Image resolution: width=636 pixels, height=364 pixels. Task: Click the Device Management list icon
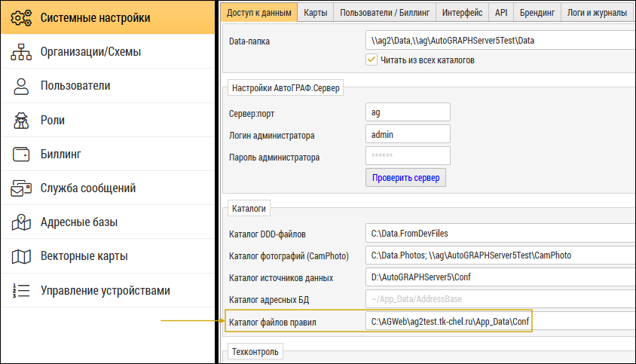tap(20, 291)
